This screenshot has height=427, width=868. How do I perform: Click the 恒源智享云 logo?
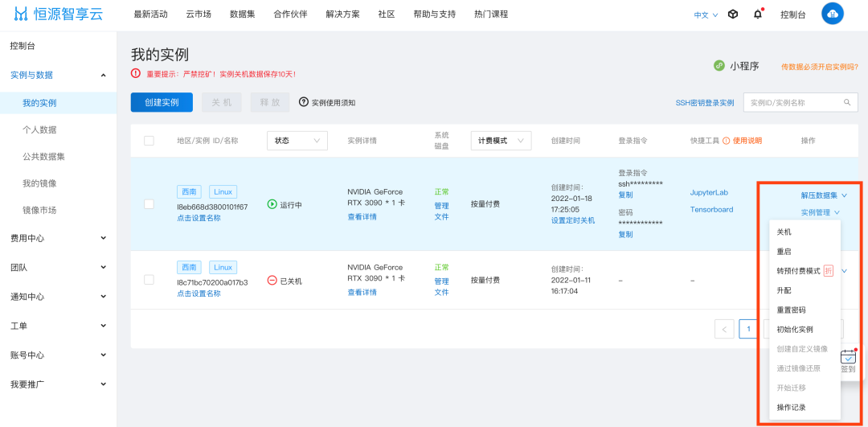click(x=59, y=14)
